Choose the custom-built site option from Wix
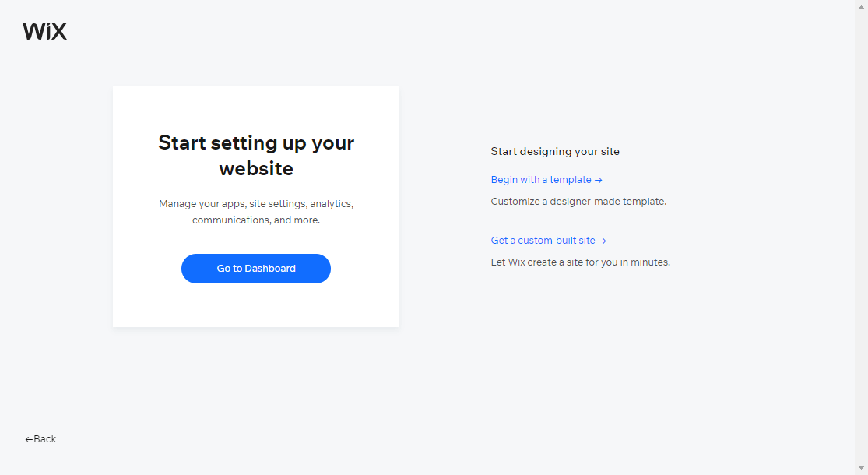 coord(543,240)
